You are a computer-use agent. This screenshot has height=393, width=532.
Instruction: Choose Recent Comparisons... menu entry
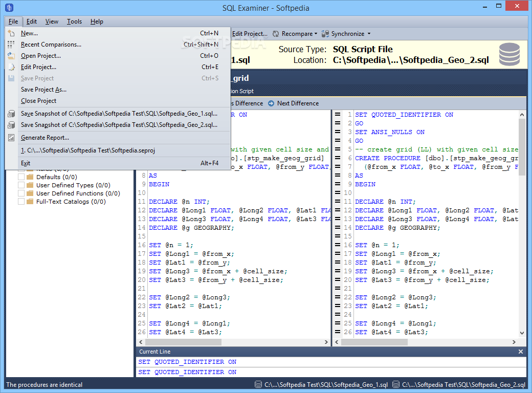(x=118, y=45)
